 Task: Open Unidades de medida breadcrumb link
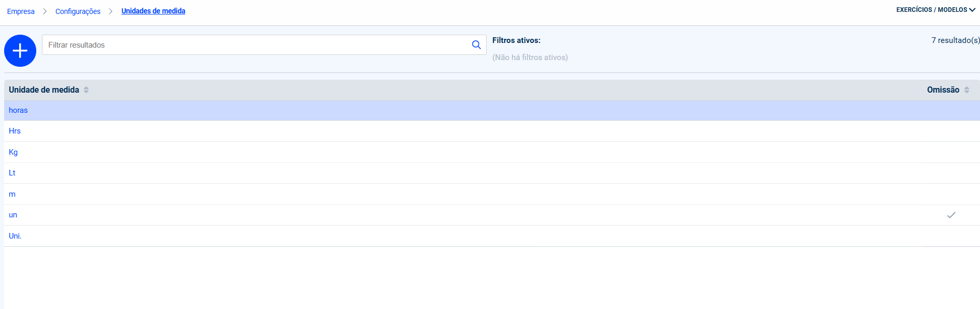(153, 11)
